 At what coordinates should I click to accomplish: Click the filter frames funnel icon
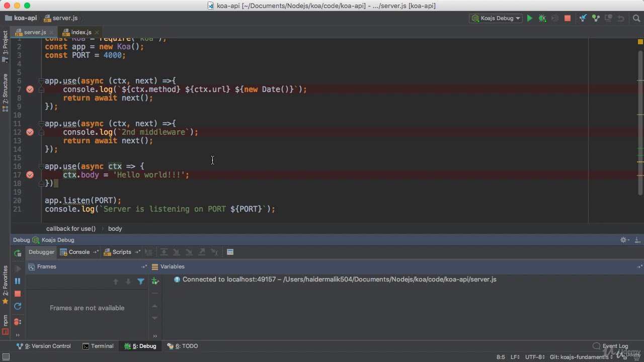coord(141,282)
